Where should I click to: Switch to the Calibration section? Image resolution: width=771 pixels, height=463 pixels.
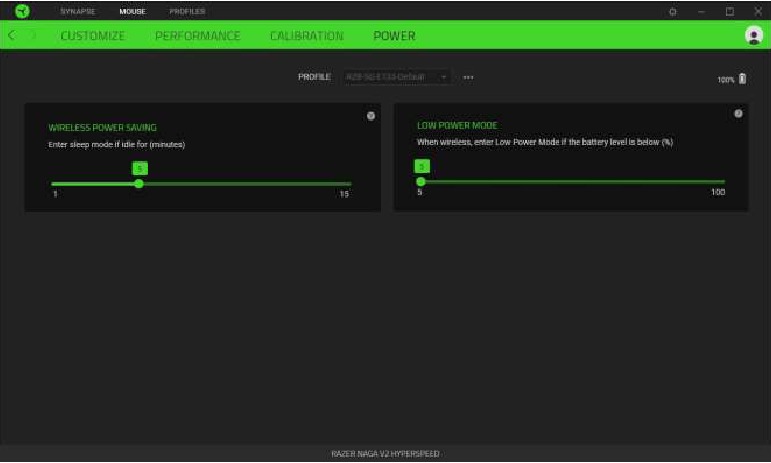[306, 36]
